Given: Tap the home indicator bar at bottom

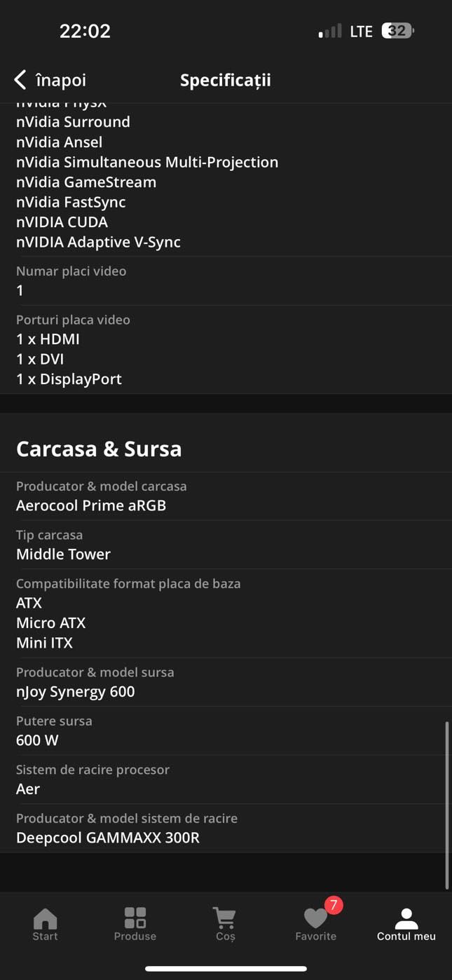Looking at the screenshot, I should 226,969.
